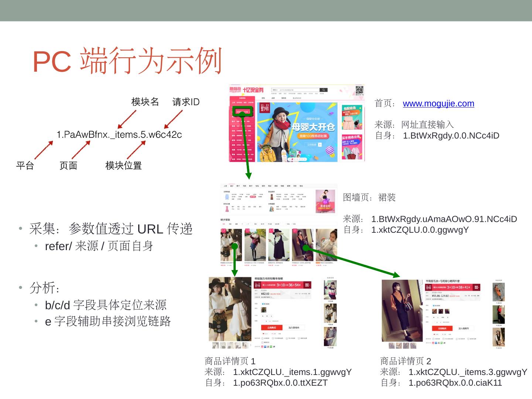
Task: Click the 美裙会场 ad on the wall page
Action: (x=325, y=201)
